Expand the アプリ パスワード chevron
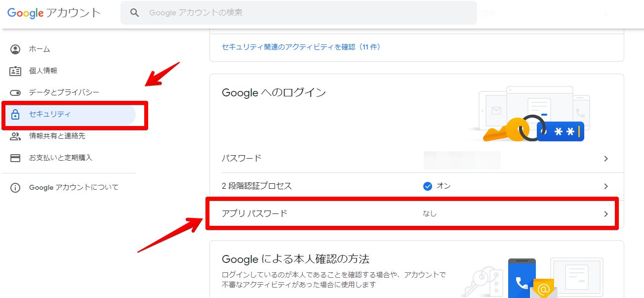 [606, 214]
